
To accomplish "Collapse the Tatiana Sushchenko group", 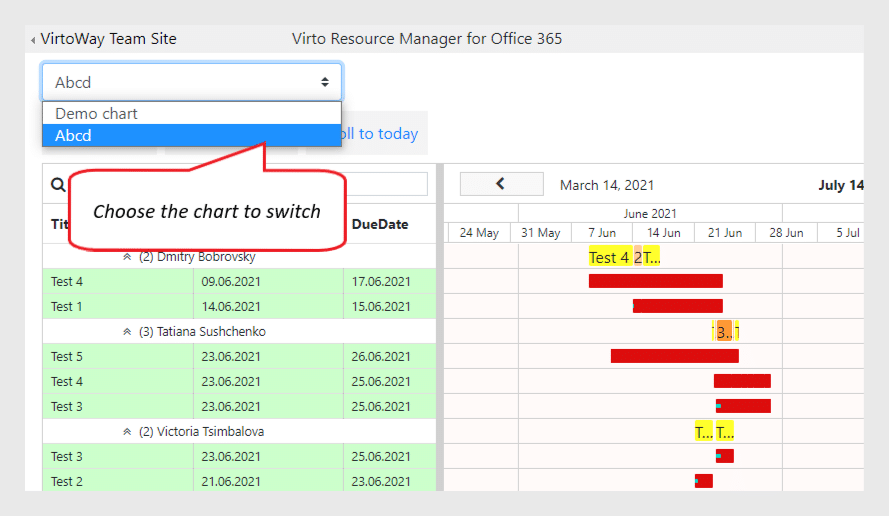I will 127,332.
